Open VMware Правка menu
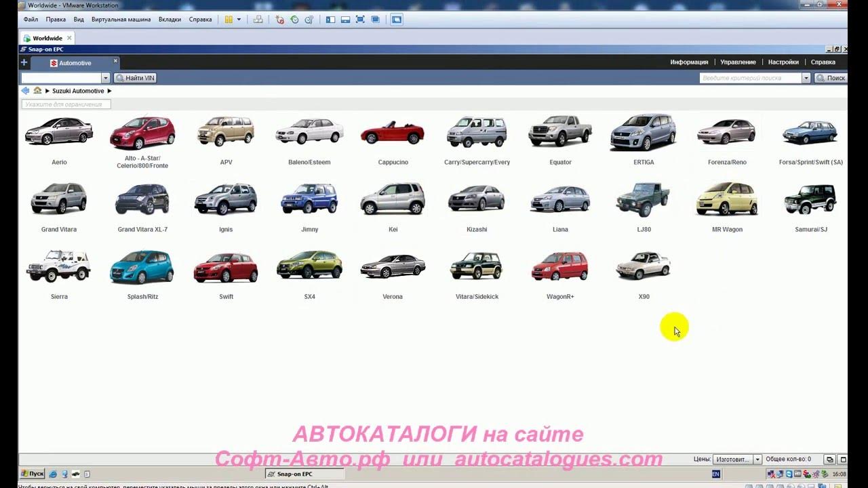Screen dimensions: 868x488 56,20
